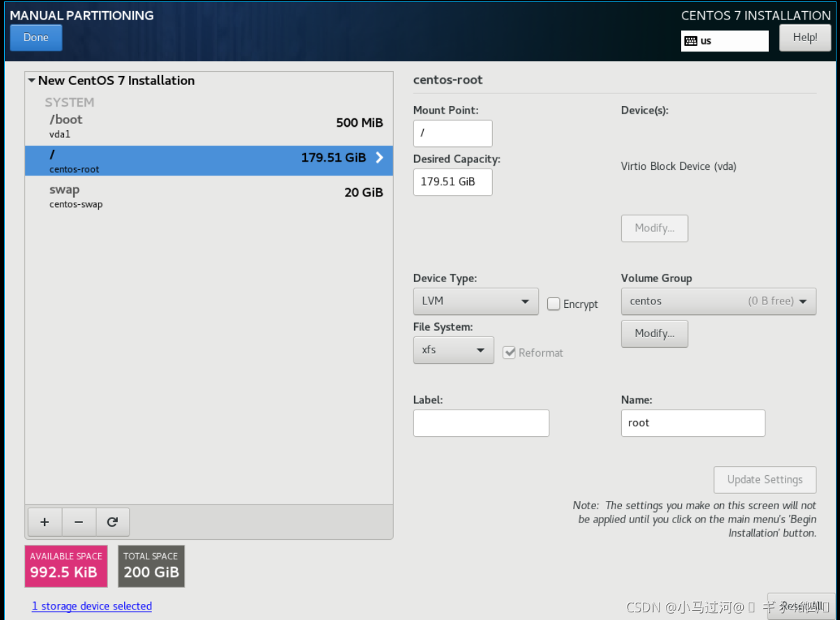
Task: Click the plus icon to add mount point
Action: click(45, 522)
